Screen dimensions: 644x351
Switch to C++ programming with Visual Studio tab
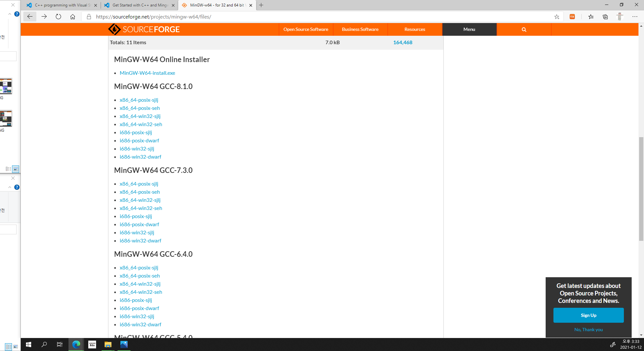(62, 5)
